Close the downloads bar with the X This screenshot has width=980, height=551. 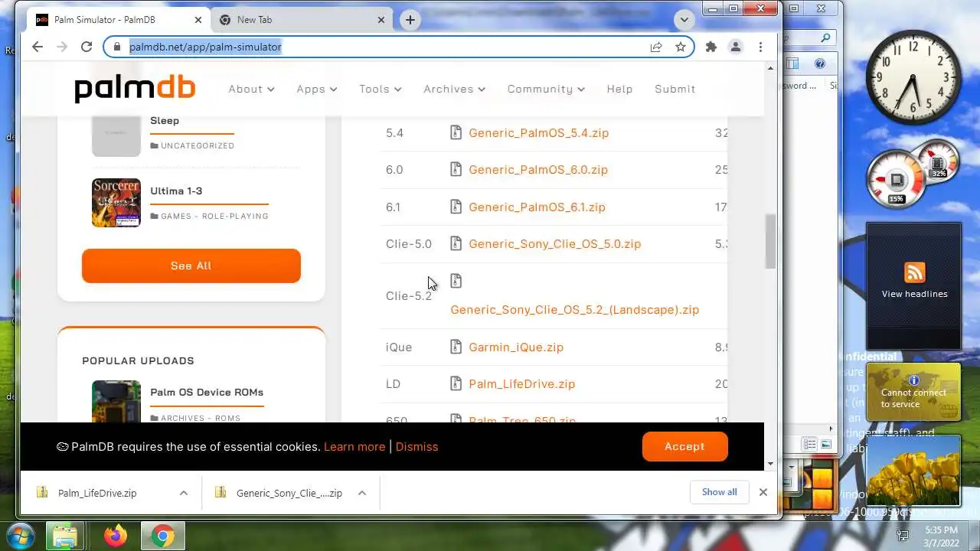point(763,492)
